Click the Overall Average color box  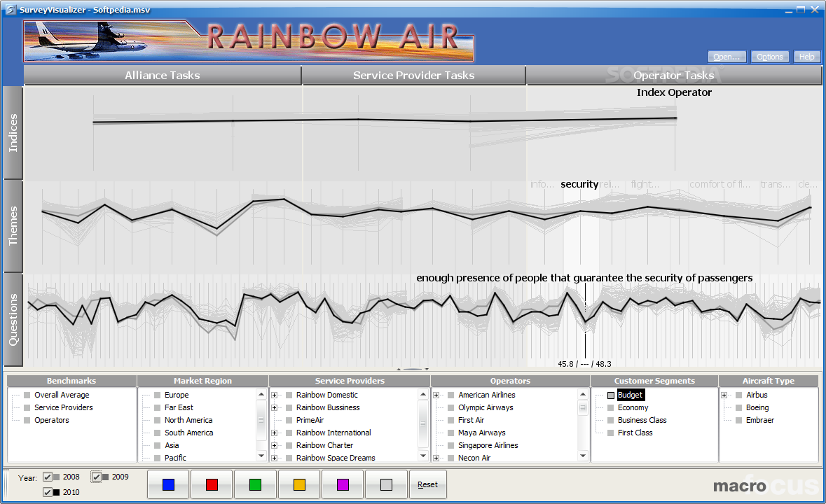click(27, 395)
